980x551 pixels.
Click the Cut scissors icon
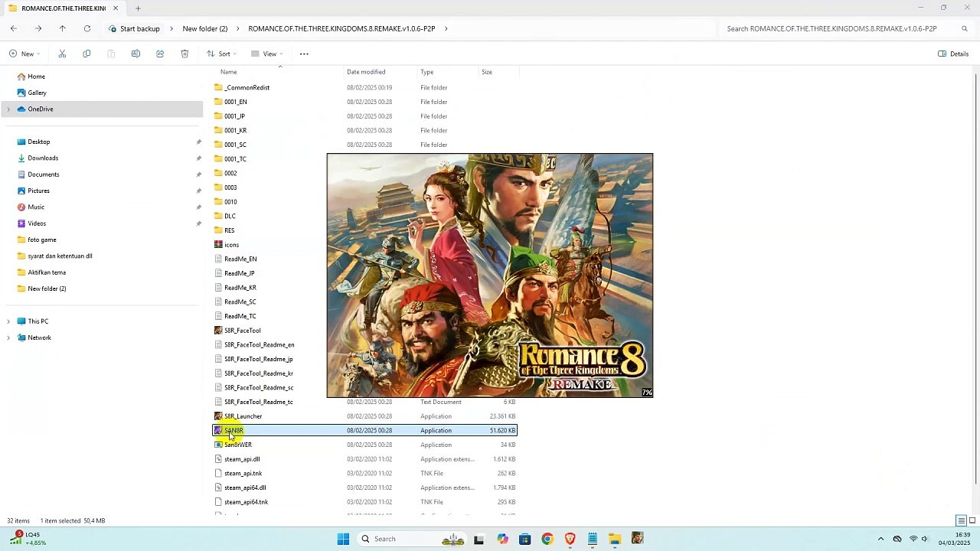point(62,54)
